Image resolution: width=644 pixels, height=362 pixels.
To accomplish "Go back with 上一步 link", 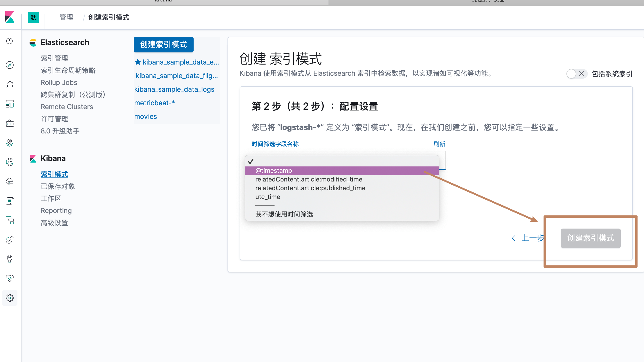I will click(x=528, y=238).
